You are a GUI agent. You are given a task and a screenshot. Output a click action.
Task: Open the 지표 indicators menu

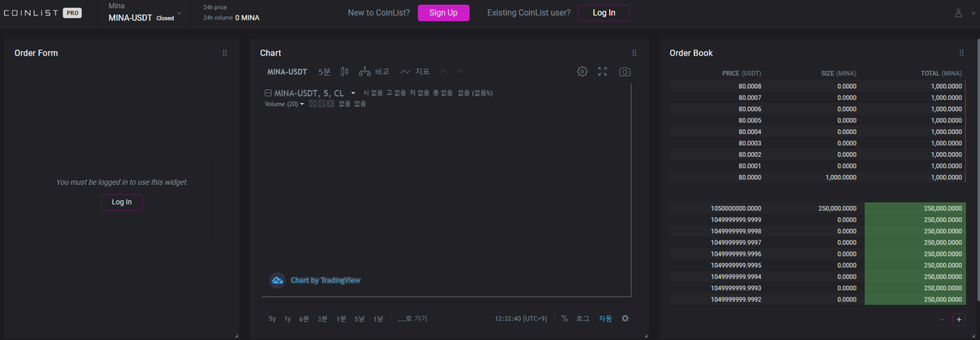tap(415, 72)
